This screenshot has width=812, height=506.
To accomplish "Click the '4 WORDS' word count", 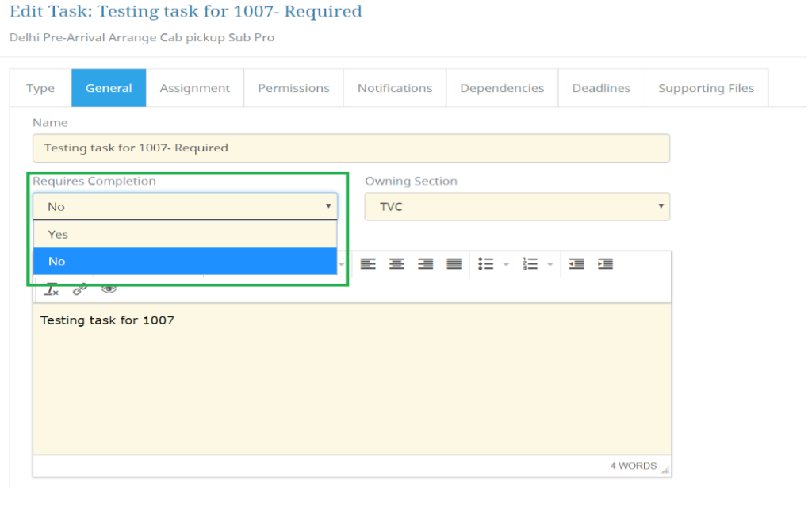I will 634,466.
